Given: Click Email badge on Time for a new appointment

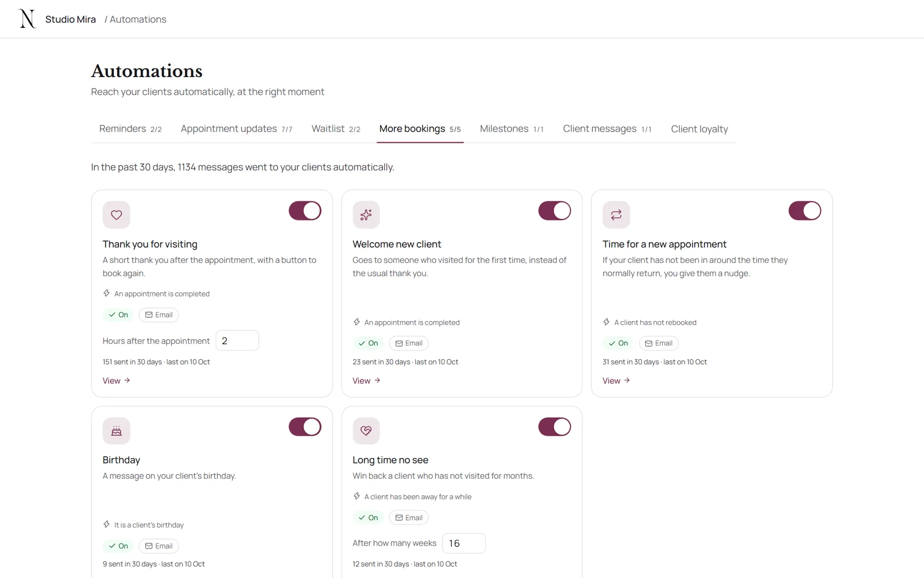Looking at the screenshot, I should tap(659, 343).
